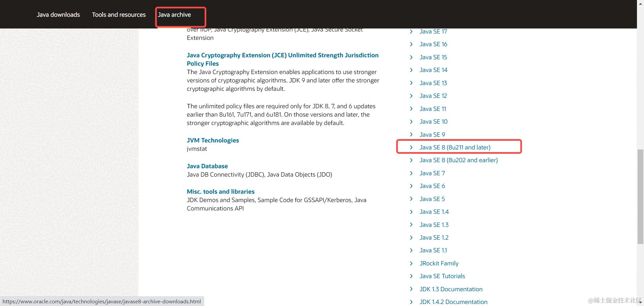This screenshot has width=644, height=306.
Task: Open the Java SE 5 archive link
Action: (432, 199)
